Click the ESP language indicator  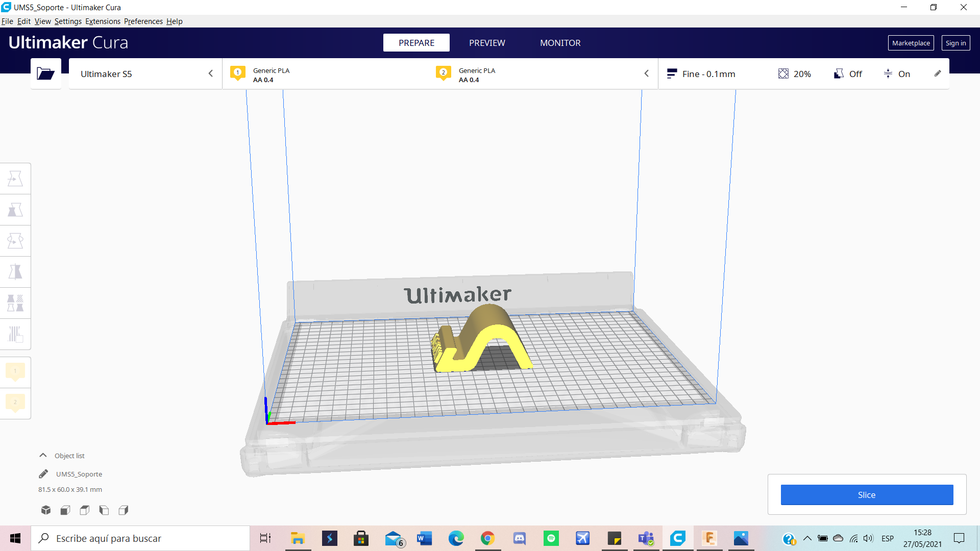pyautogui.click(x=888, y=538)
